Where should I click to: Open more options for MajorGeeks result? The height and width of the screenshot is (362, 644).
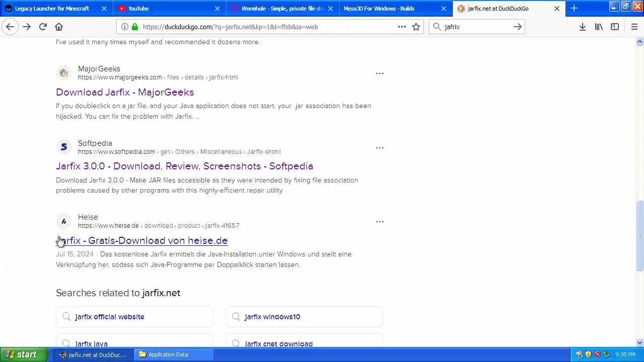[x=380, y=73]
